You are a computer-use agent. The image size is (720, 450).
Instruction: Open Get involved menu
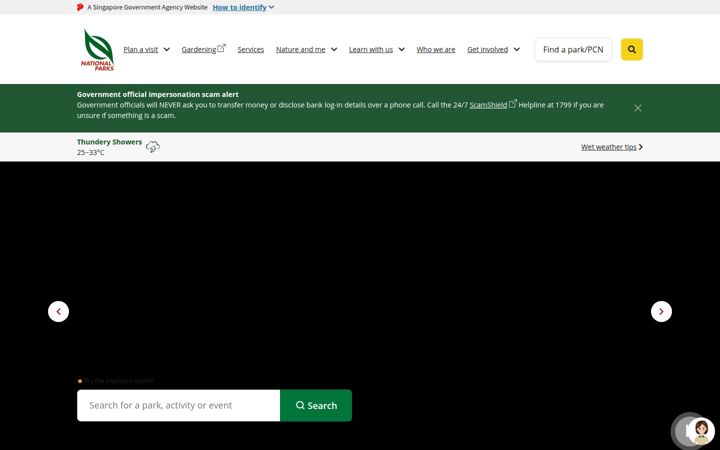point(488,50)
